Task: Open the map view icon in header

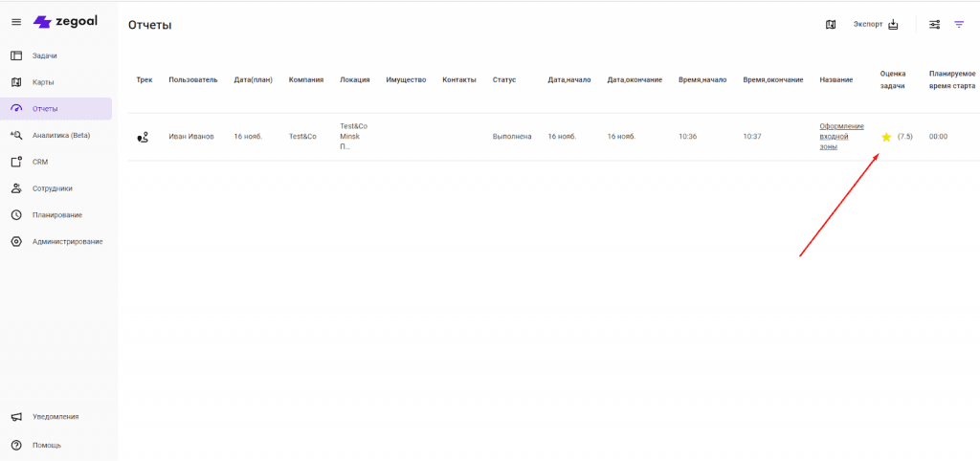Action: tap(831, 25)
